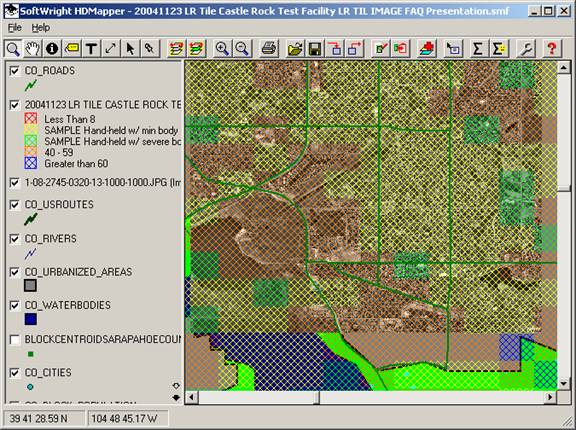This screenshot has width=576, height=430.
Task: Open the File menu
Action: pos(14,28)
